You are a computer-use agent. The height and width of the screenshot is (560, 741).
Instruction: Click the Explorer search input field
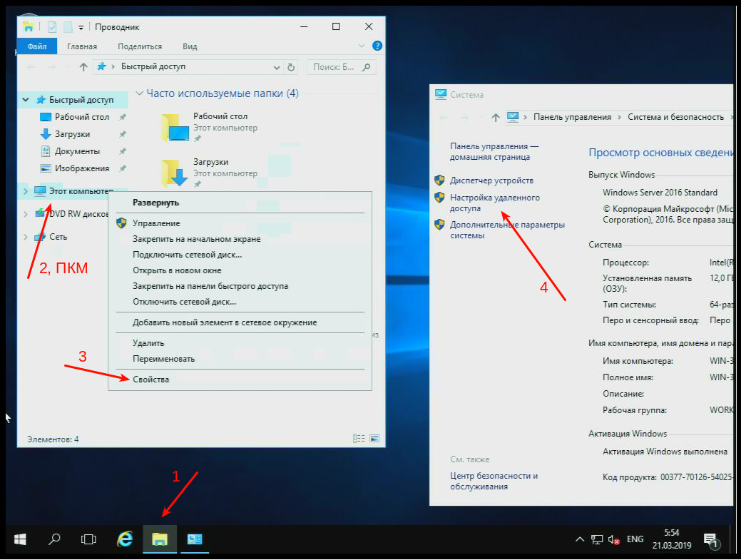coord(335,67)
